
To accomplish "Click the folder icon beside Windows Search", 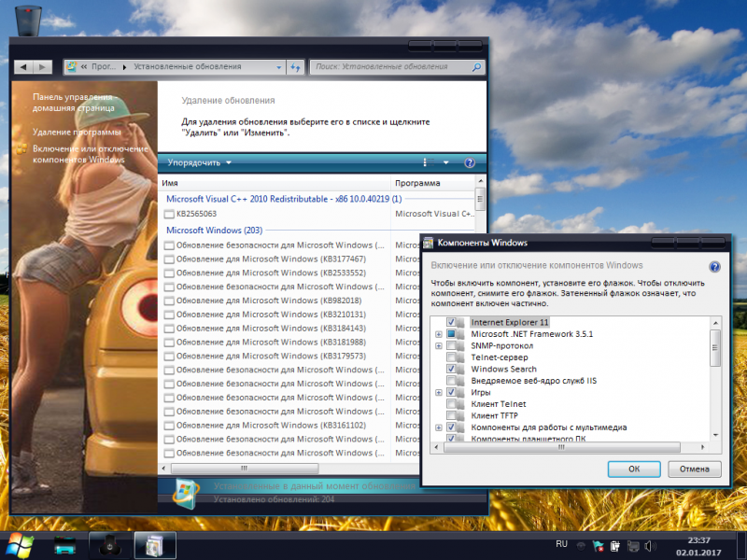I will click(460, 369).
